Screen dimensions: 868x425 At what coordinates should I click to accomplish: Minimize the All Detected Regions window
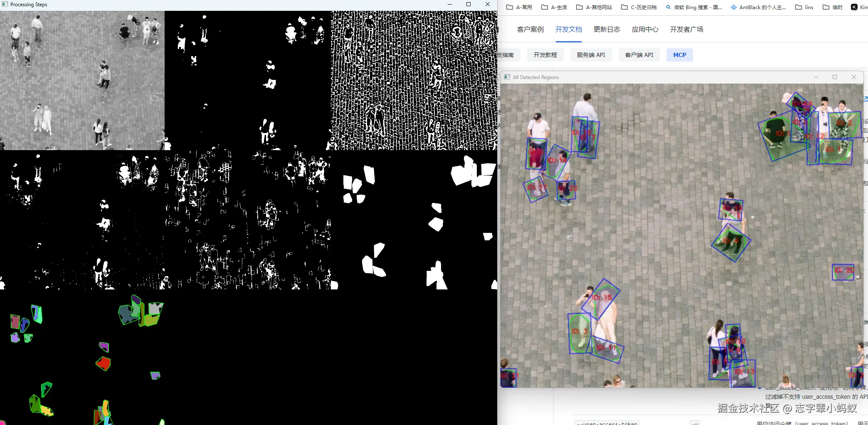point(816,77)
